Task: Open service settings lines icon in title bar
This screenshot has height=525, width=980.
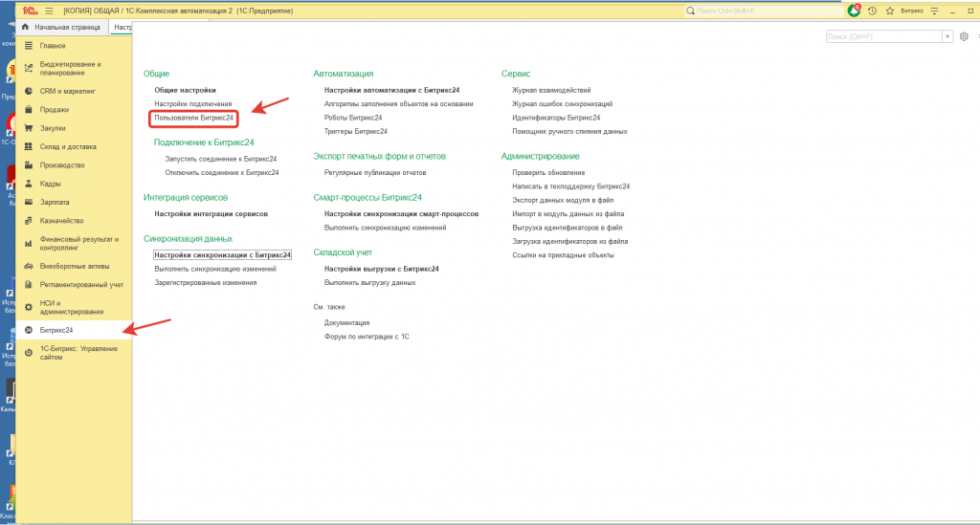Action: [x=934, y=11]
